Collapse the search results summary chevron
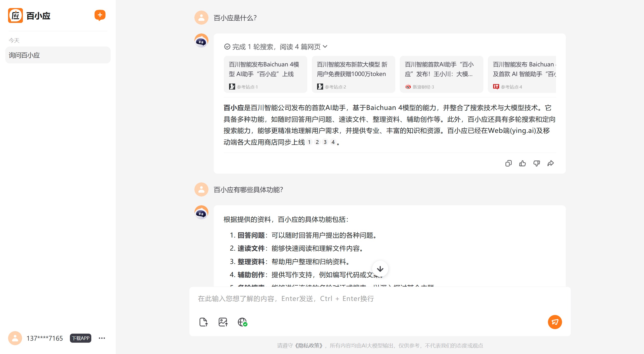The image size is (644, 354). point(325,47)
